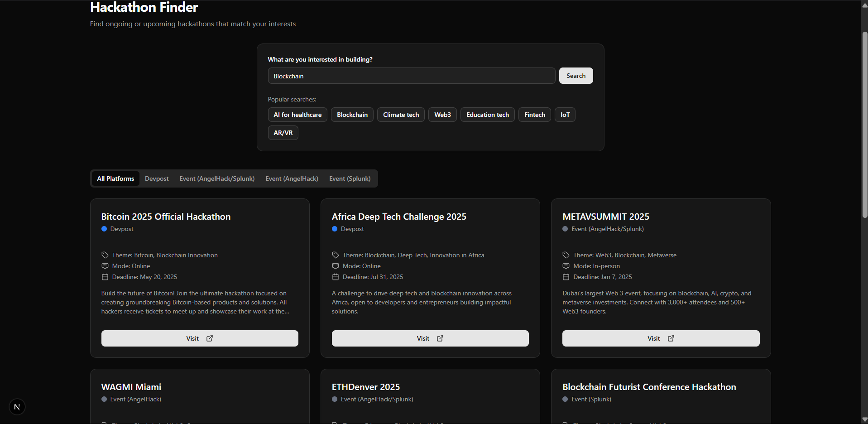This screenshot has height=424, width=868.
Task: Click the Devpost blue dot on Bitcoin 2025 card
Action: pyautogui.click(x=104, y=229)
